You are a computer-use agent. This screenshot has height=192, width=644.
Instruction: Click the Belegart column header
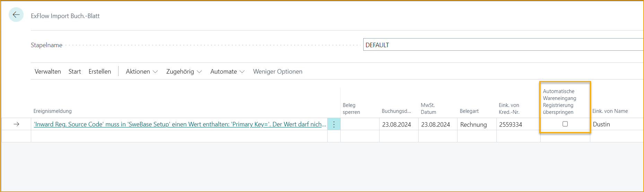(x=469, y=111)
